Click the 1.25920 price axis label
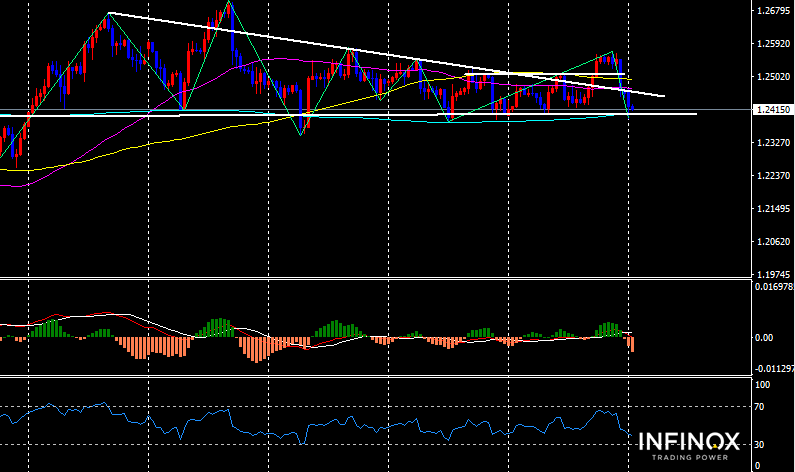This screenshot has width=795, height=472. (x=773, y=44)
